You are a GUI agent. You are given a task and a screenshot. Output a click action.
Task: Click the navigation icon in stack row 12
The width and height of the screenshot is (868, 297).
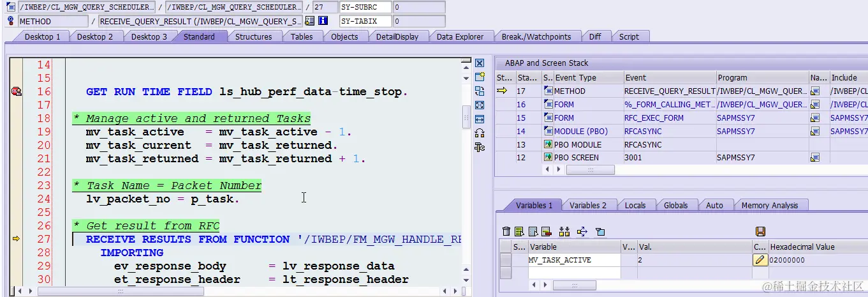pos(814,158)
